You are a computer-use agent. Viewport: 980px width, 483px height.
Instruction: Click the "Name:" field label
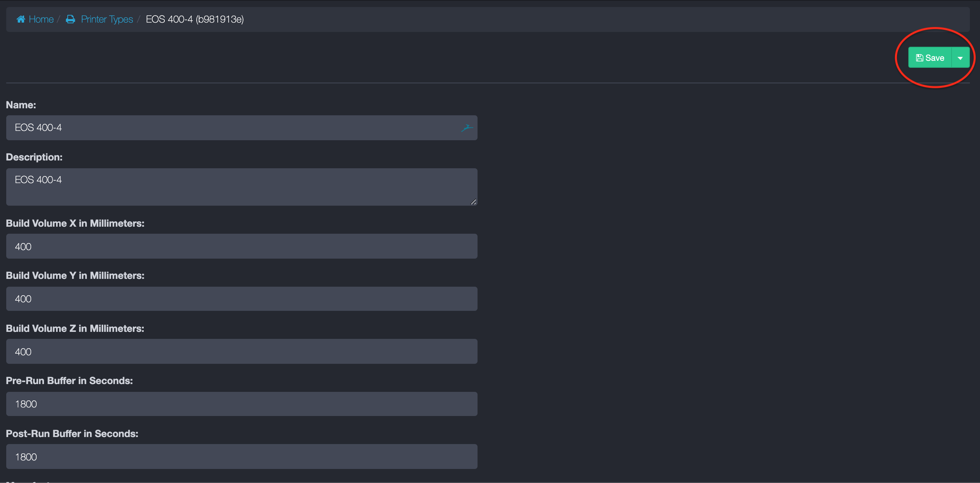[x=21, y=105]
